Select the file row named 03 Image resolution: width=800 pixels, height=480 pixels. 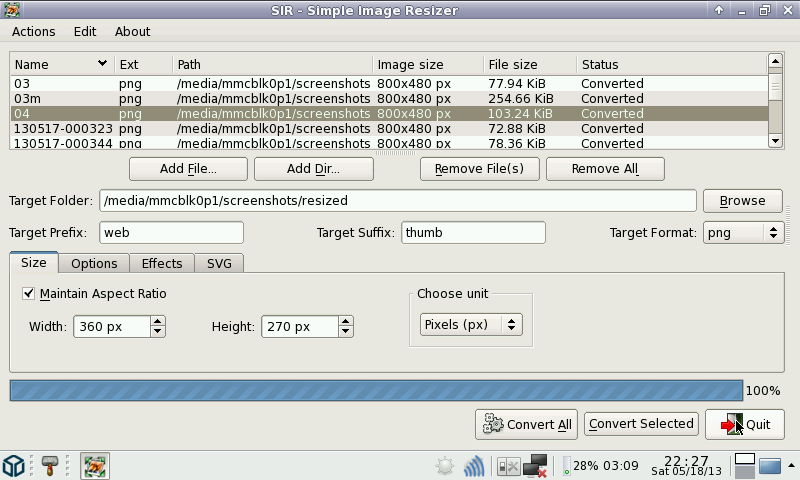click(389, 84)
